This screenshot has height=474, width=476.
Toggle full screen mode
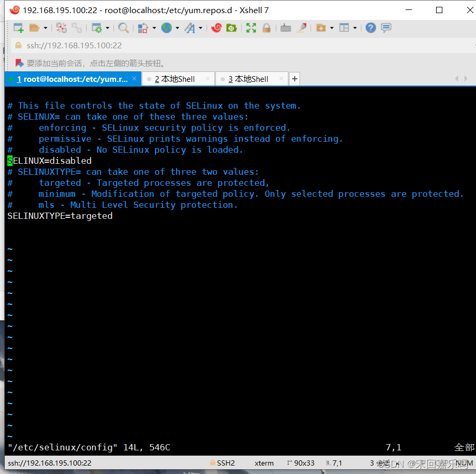[x=251, y=27]
